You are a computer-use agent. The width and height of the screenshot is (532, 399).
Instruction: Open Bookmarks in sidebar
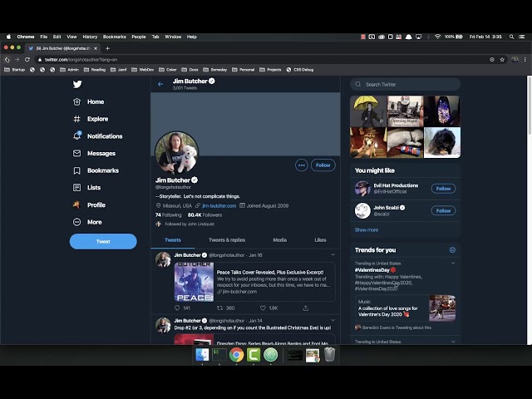[96, 170]
